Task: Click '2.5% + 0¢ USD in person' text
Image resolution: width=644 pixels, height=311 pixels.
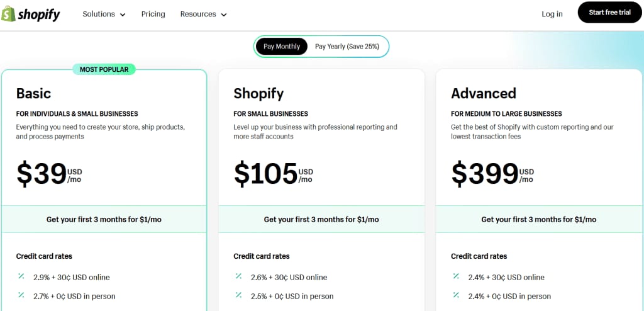Action: pyautogui.click(x=292, y=296)
